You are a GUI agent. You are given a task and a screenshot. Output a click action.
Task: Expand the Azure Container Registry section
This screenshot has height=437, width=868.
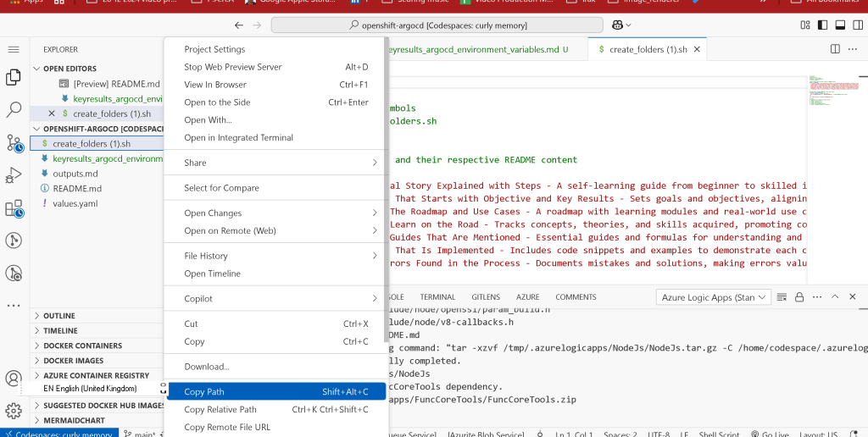pos(97,375)
